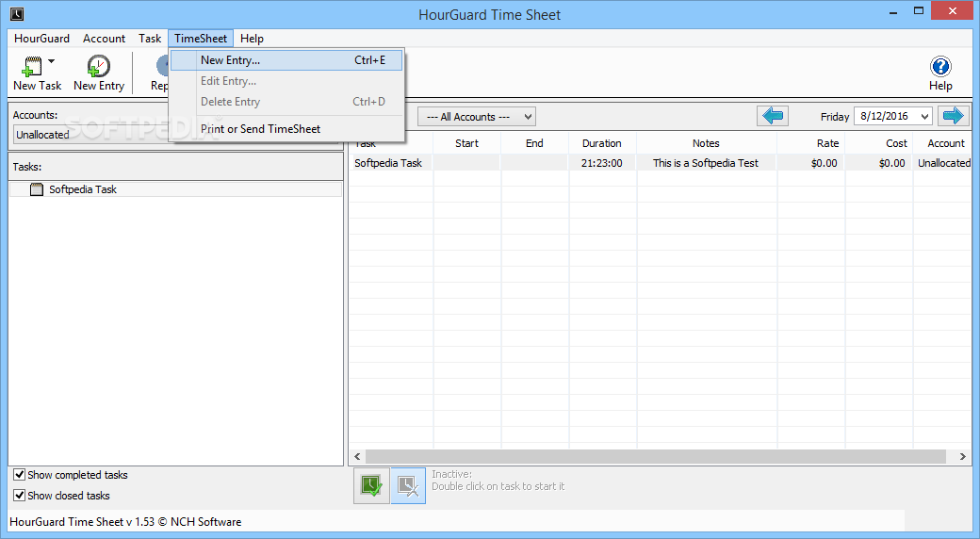Select the Softpedia Task timesheet row
This screenshot has height=539, width=980.
(660, 163)
